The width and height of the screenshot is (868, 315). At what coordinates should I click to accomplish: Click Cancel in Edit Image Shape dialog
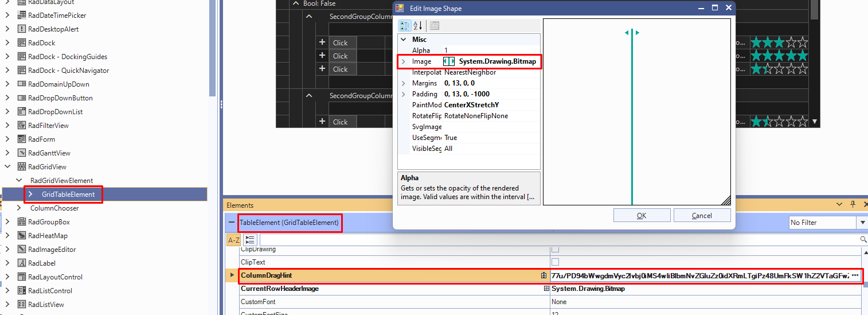702,215
